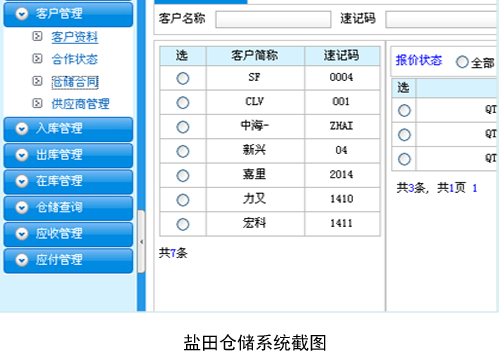Go to page 1 of quotation list

pyautogui.click(x=475, y=188)
